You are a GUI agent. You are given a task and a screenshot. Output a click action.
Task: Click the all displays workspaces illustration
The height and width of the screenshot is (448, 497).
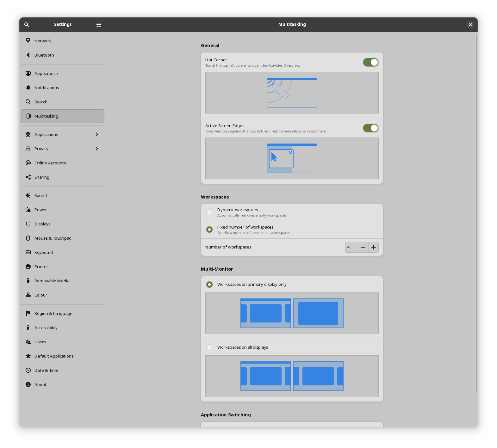pos(292,376)
